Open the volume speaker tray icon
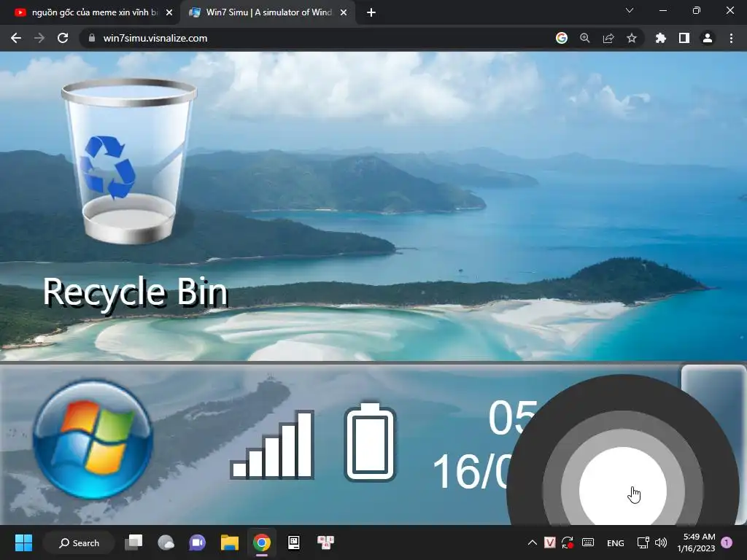747x560 pixels. [x=661, y=542]
